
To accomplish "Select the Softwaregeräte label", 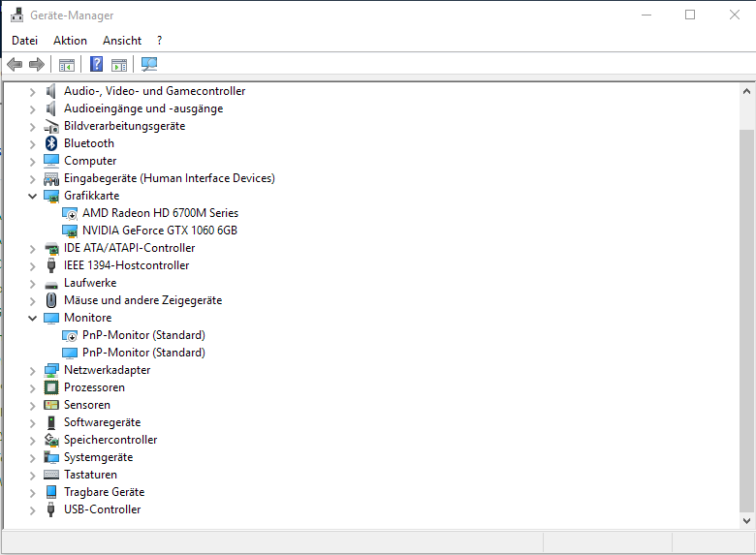I will (102, 422).
